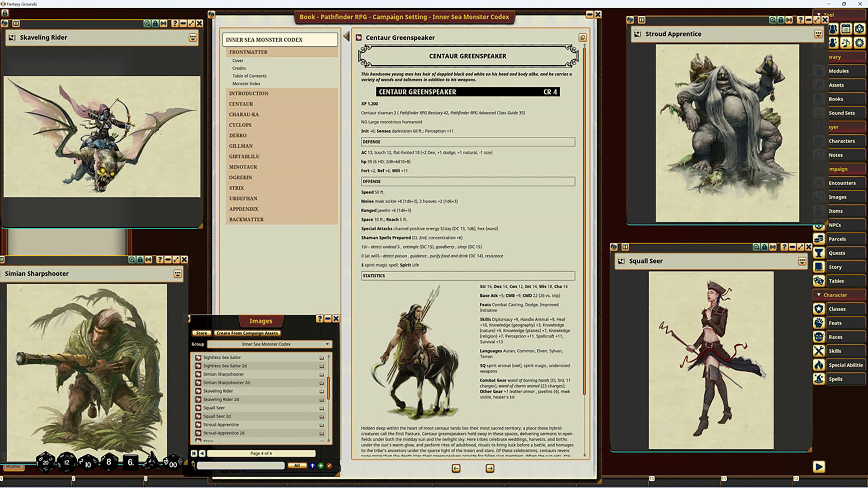This screenshot has height=488, width=868.
Task: Click the green add button in Images
Action: point(321,465)
